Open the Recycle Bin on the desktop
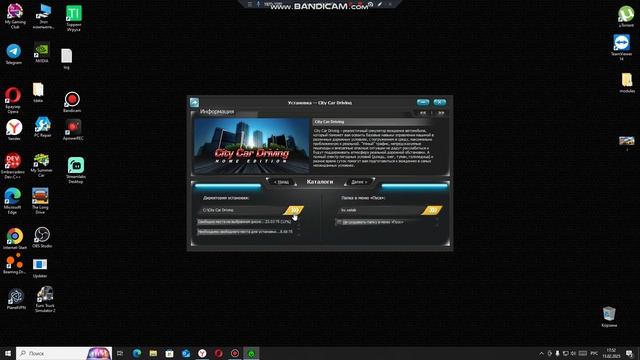This screenshot has width=640, height=360. point(609,317)
